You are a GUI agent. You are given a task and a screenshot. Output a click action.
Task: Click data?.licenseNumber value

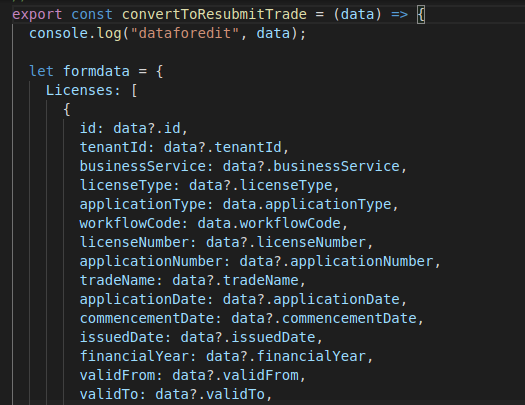286,242
